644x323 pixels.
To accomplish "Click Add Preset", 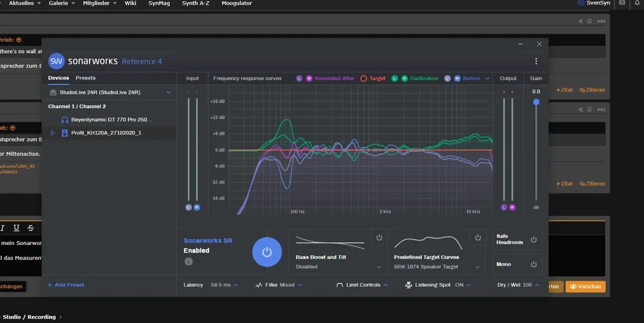I will (x=65, y=285).
